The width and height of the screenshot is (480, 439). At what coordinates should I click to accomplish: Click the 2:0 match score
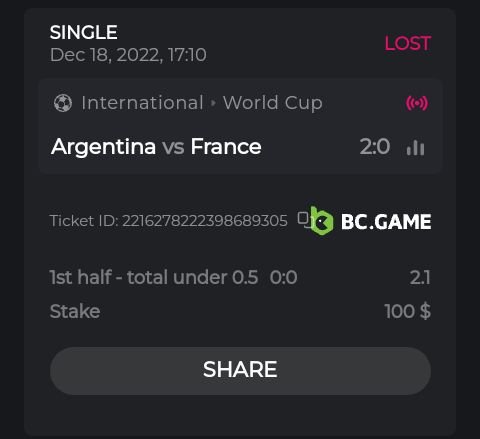(375, 147)
